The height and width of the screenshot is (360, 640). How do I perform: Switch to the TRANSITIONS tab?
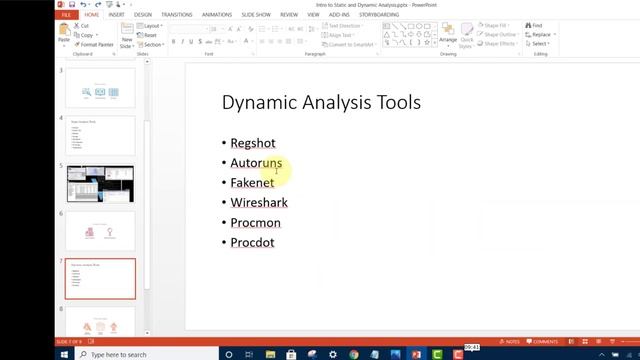[177, 15]
